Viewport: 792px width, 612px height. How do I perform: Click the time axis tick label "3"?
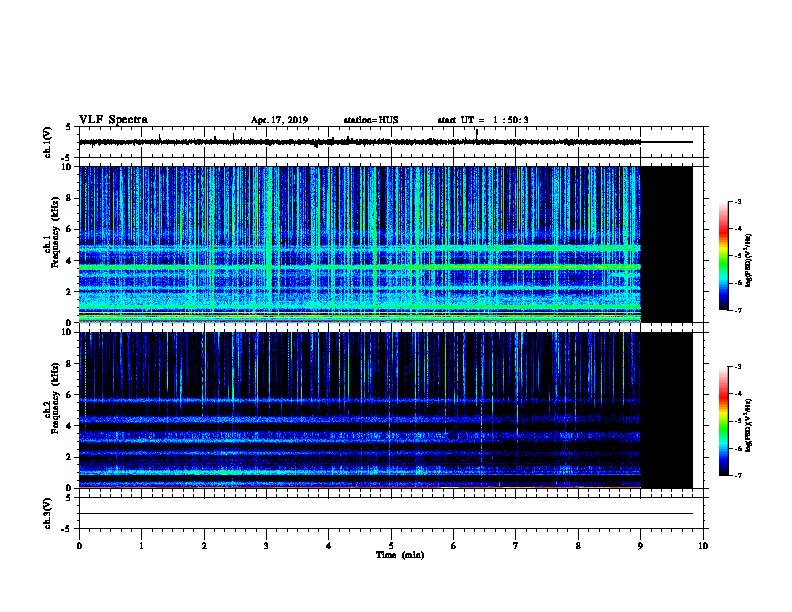(x=266, y=546)
